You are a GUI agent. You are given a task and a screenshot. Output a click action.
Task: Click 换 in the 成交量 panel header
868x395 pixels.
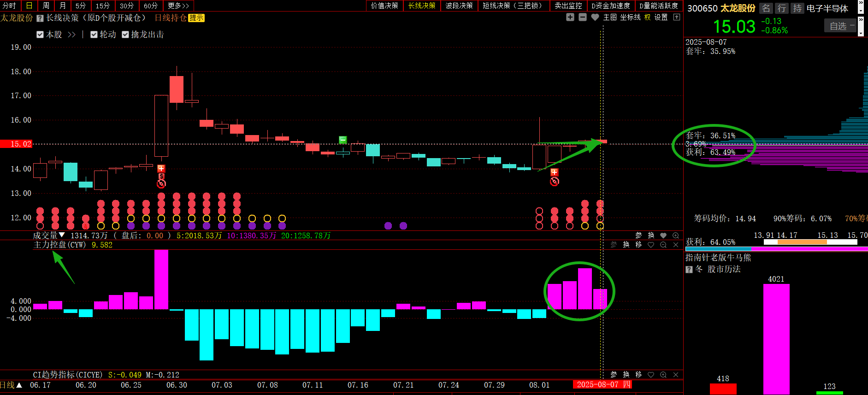coord(651,236)
